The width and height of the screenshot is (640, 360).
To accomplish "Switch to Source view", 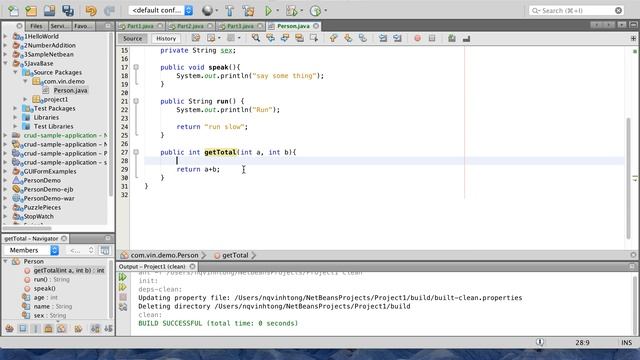I will tap(133, 38).
